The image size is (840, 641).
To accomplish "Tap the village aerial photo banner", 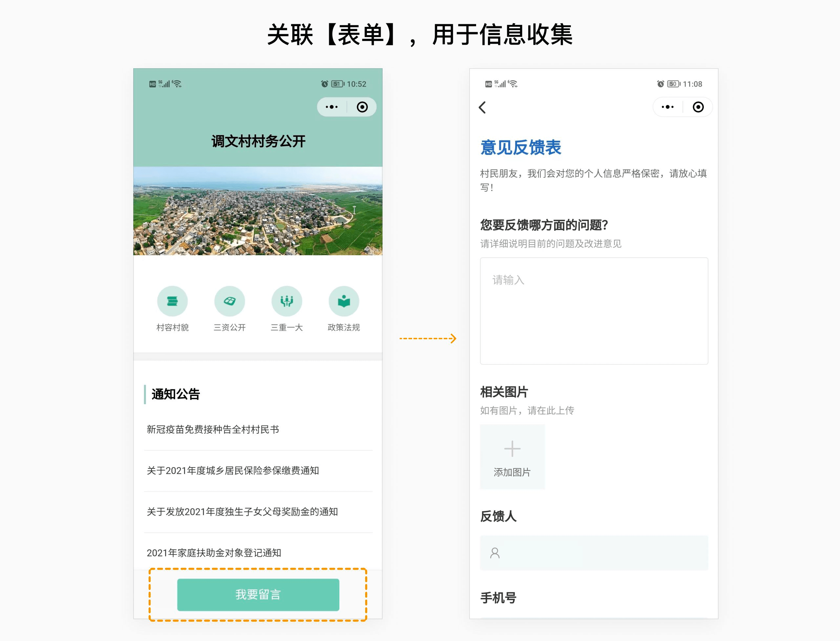I will point(258,211).
